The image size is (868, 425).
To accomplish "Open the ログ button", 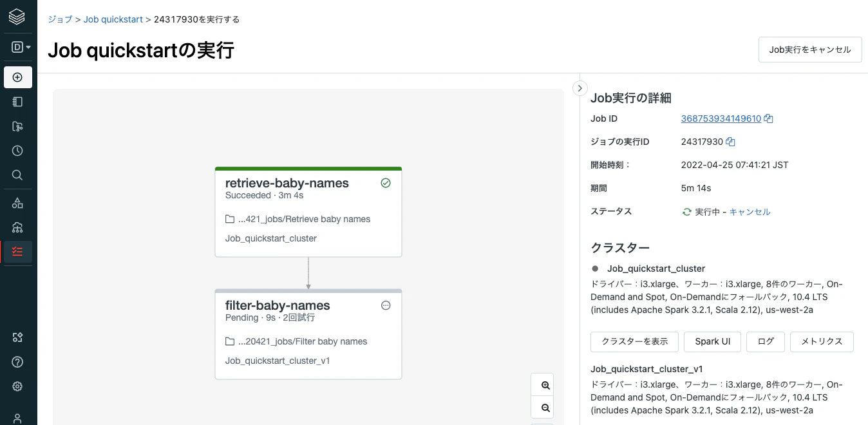I will [x=766, y=342].
